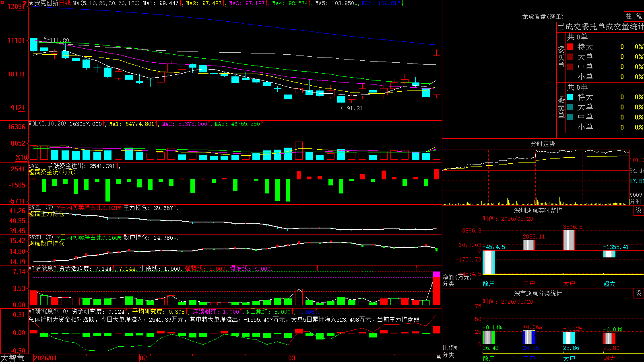Screen dimensions: 644x362
Task: Open 设 settings for 深圳超赢实时监控
Action: [x=639, y=210]
